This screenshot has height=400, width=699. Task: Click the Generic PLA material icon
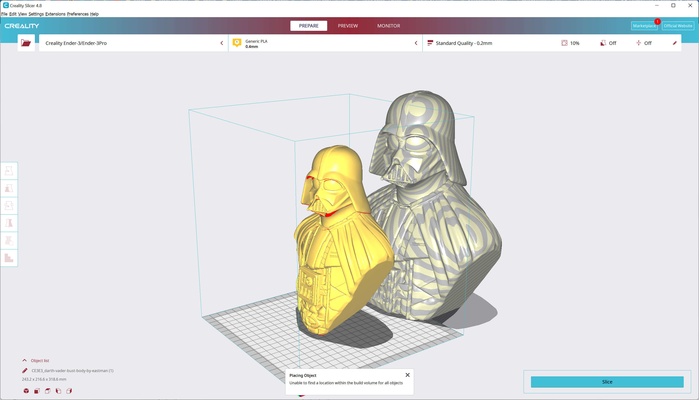[237, 43]
